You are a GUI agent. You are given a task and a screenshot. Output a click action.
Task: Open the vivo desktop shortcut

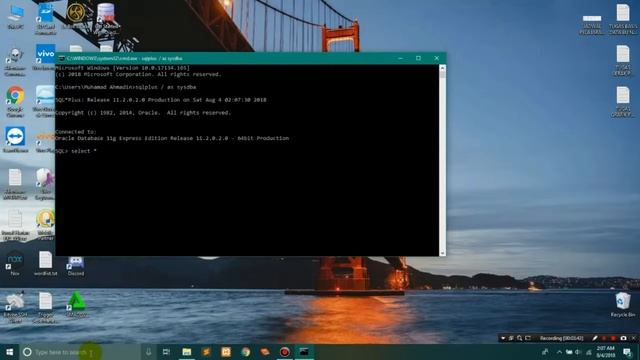coord(45,57)
